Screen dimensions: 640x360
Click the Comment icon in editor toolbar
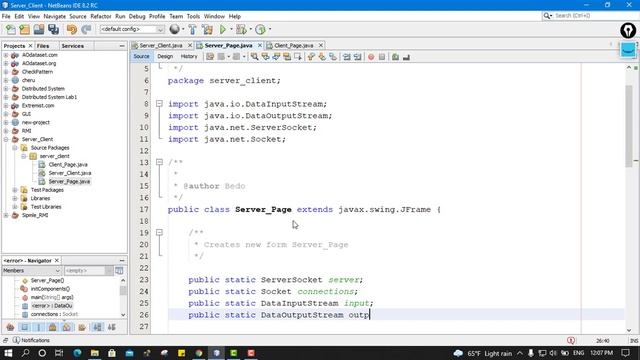[x=395, y=57]
